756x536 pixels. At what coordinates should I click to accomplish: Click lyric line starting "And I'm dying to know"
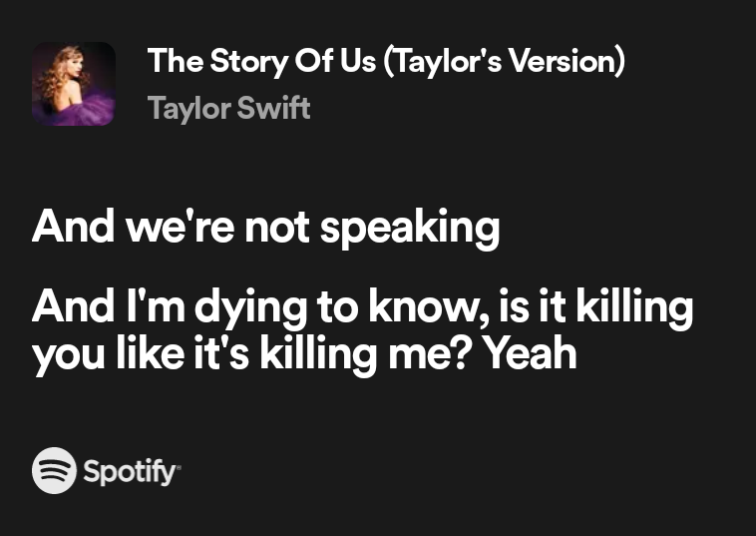point(363,307)
